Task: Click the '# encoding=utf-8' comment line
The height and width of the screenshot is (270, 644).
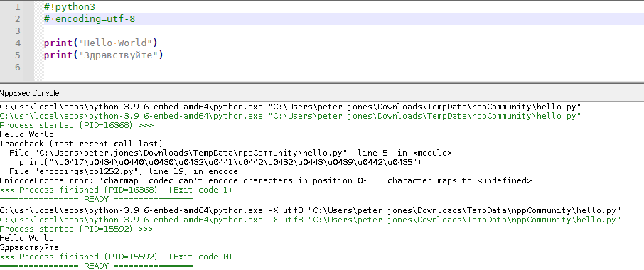Action: pyautogui.click(x=90, y=19)
